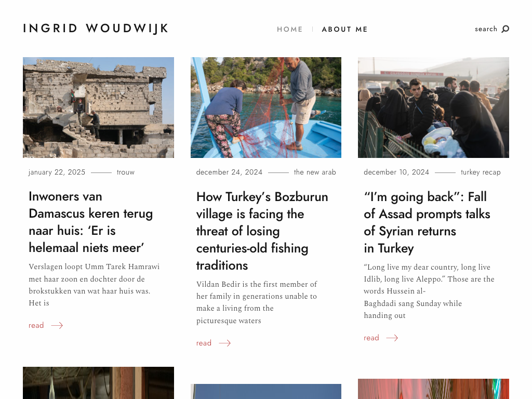532x399 pixels.
Task: Click the arrow next to read under the Assad article
Action: pos(392,338)
